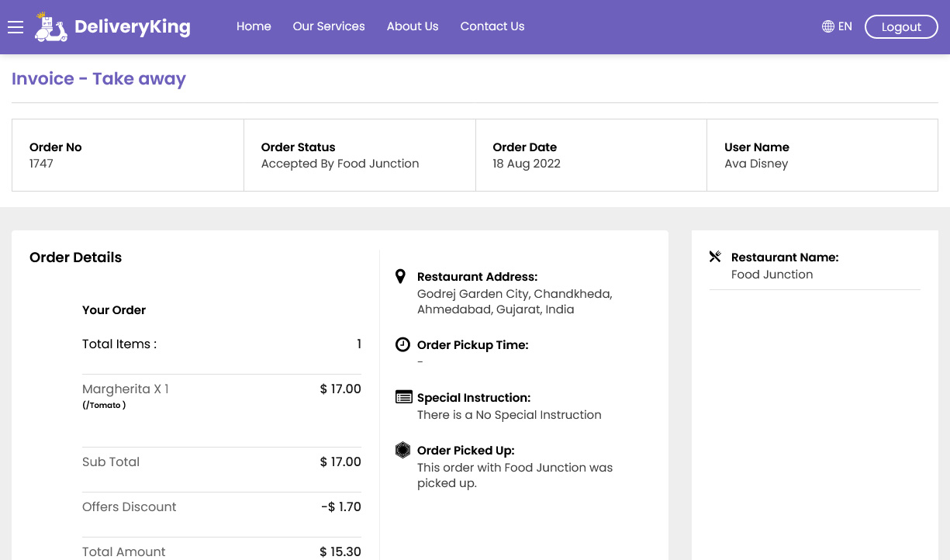Image resolution: width=950 pixels, height=560 pixels.
Task: Click the Restaurant Name label
Action: [785, 258]
